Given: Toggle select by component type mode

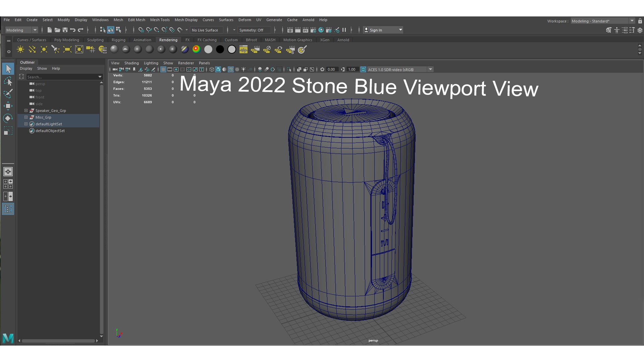Looking at the screenshot, I should point(118,30).
